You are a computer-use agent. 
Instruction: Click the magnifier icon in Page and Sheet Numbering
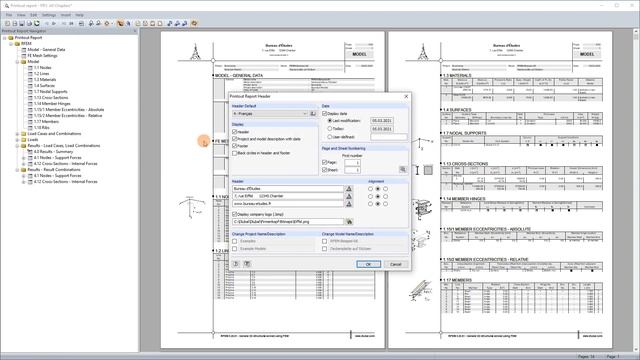(x=403, y=169)
